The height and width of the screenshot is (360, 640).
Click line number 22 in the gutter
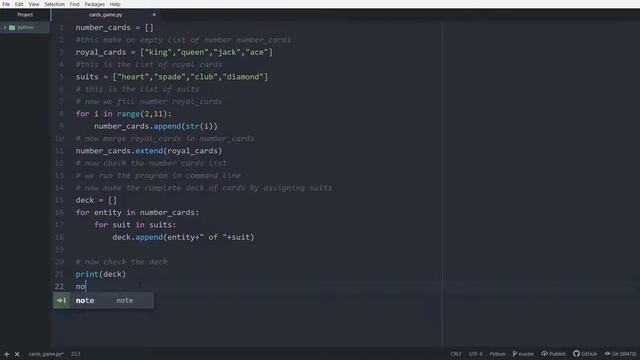60,287
